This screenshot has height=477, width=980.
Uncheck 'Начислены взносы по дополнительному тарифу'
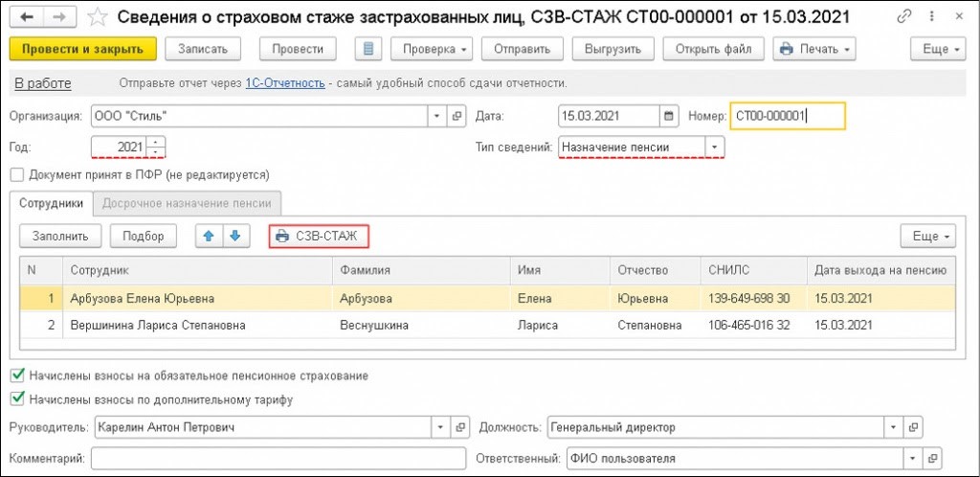click(x=16, y=399)
